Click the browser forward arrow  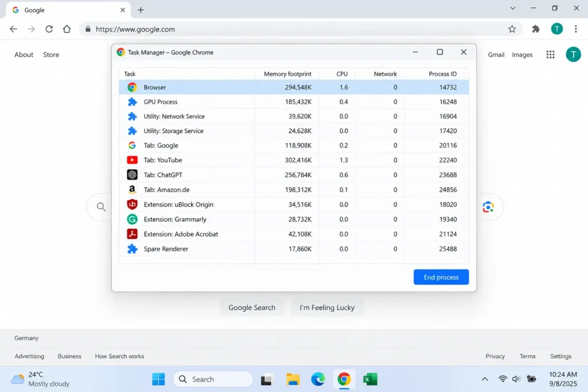[31, 29]
